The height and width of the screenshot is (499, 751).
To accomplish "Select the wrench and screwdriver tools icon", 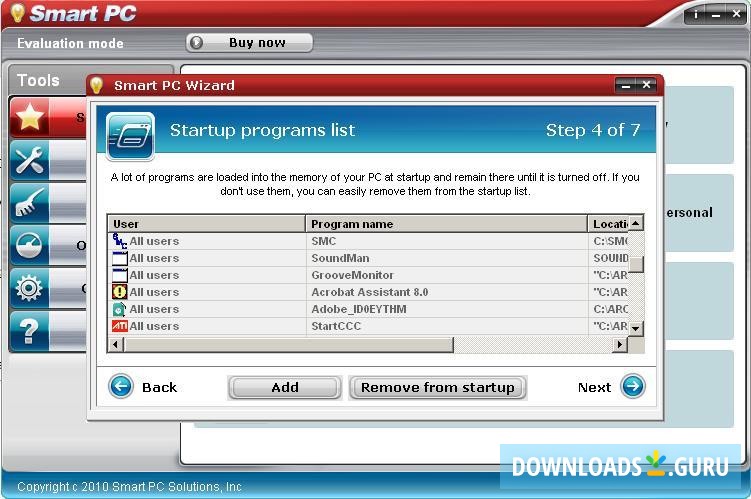I will 30,160.
